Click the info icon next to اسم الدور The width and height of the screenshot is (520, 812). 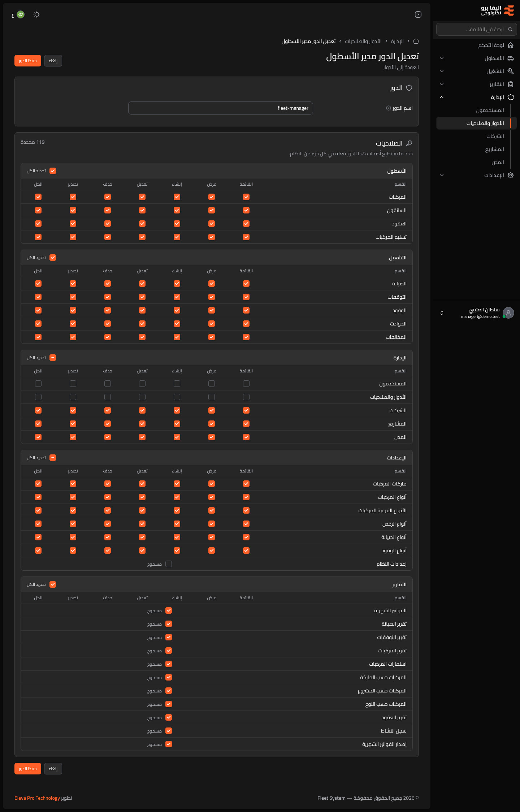click(389, 108)
